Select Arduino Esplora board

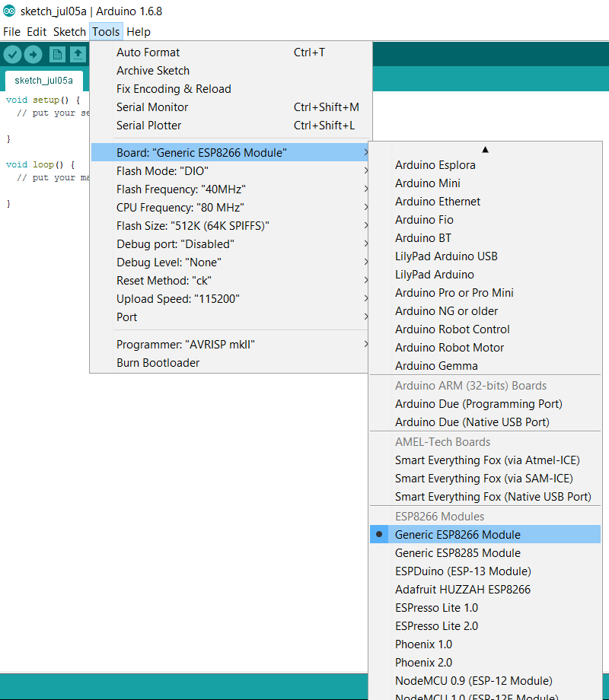pyautogui.click(x=485, y=165)
